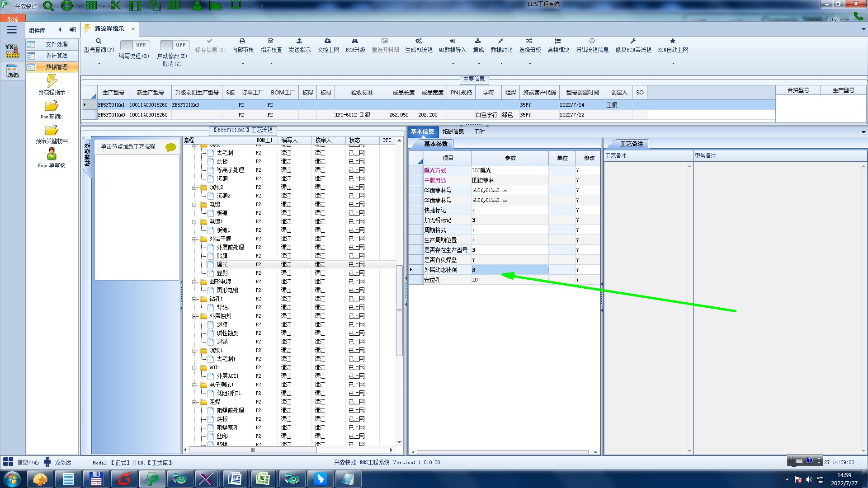Click the ECN自动上网 star icon
868x488 pixels.
point(673,41)
